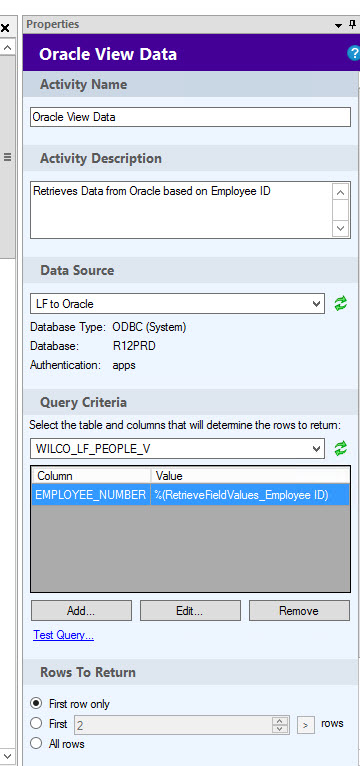The image size is (360, 766).
Task: Open the Test Query link
Action: 64,635
